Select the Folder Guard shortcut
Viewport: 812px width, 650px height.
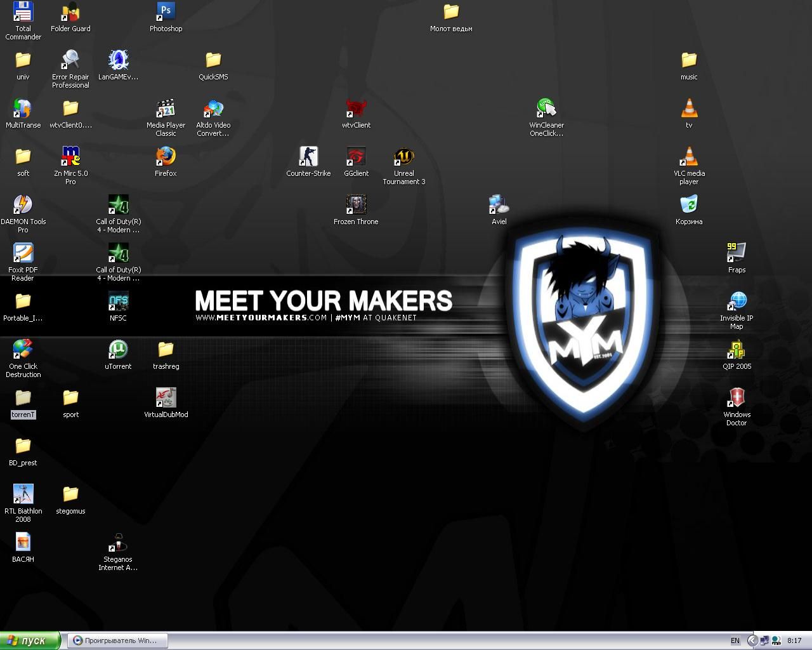pyautogui.click(x=70, y=11)
